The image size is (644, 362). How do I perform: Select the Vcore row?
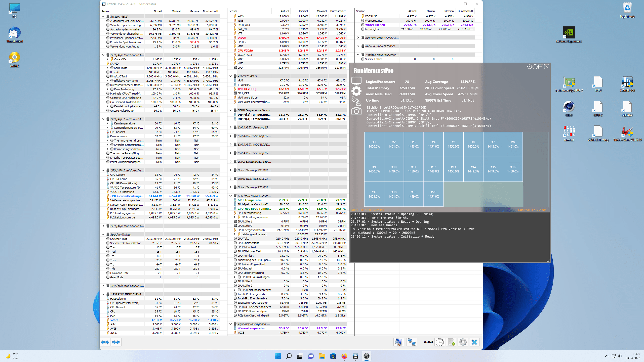(163, 320)
